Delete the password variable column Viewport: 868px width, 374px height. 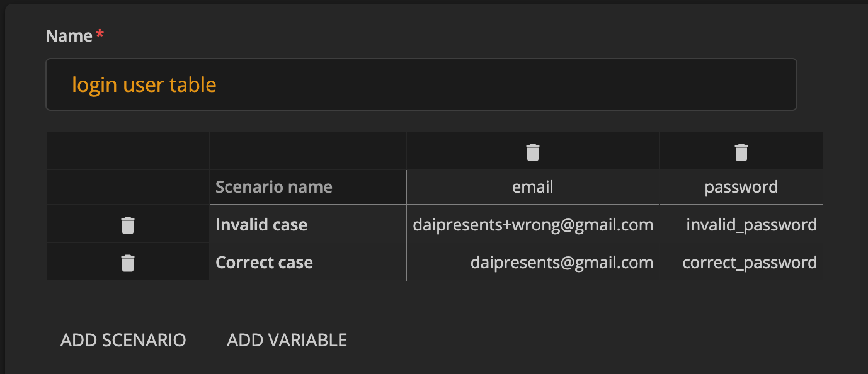pyautogui.click(x=741, y=152)
